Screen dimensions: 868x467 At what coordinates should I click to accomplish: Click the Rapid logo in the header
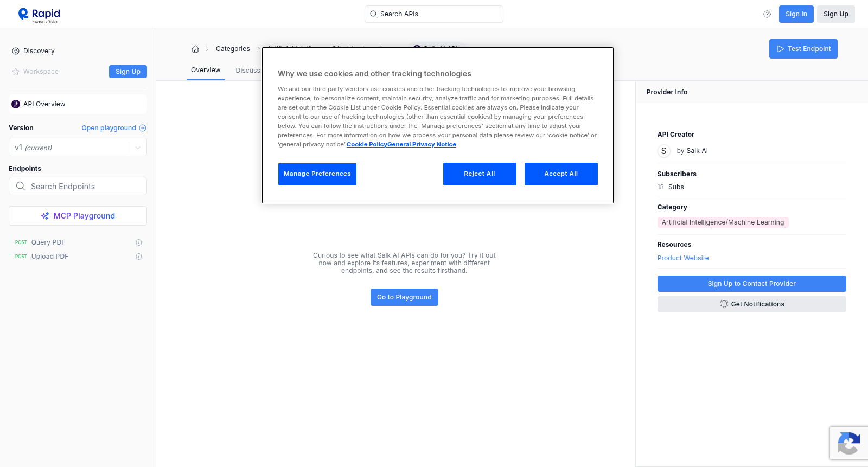coord(39,15)
